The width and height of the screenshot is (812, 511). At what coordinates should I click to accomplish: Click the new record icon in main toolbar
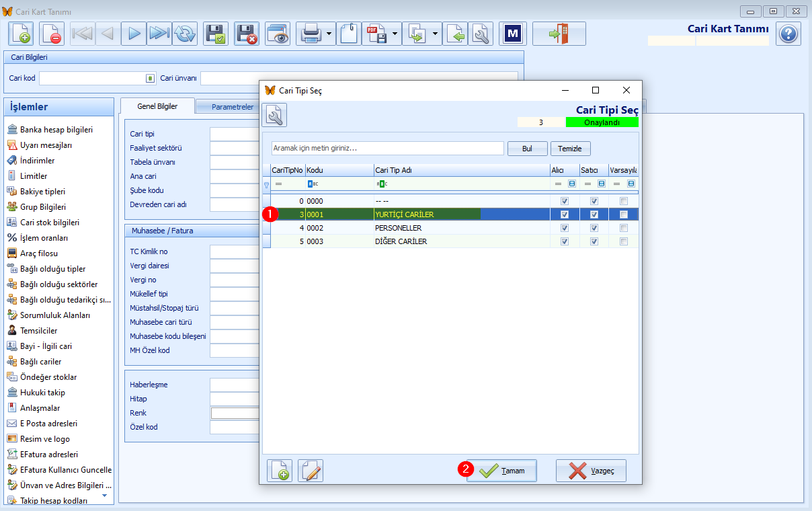click(20, 34)
